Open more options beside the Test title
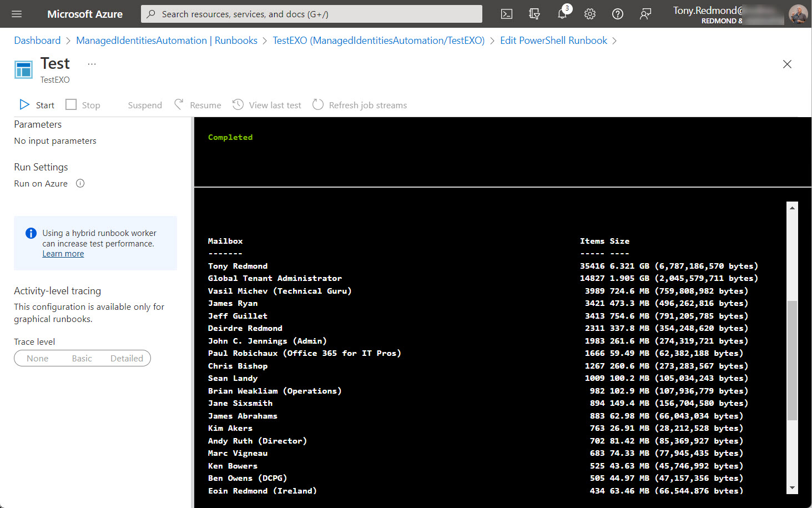Screen dimensions: 812x508 [92, 63]
